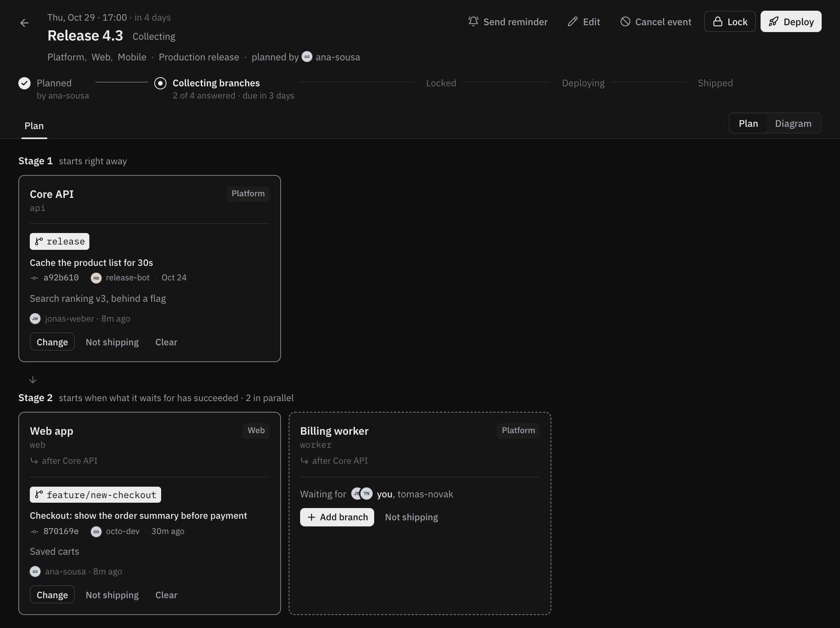The height and width of the screenshot is (628, 840).
Task: Click the TN avatar in Waiting for
Action: click(x=367, y=494)
